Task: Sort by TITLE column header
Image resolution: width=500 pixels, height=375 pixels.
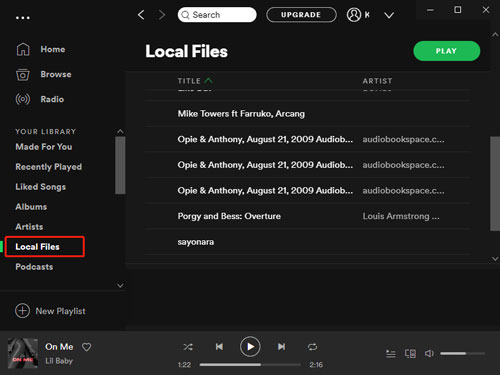Action: coord(189,81)
